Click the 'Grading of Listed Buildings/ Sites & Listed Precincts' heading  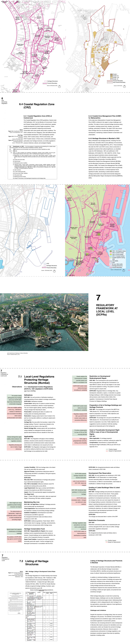(x=104, y=488)
